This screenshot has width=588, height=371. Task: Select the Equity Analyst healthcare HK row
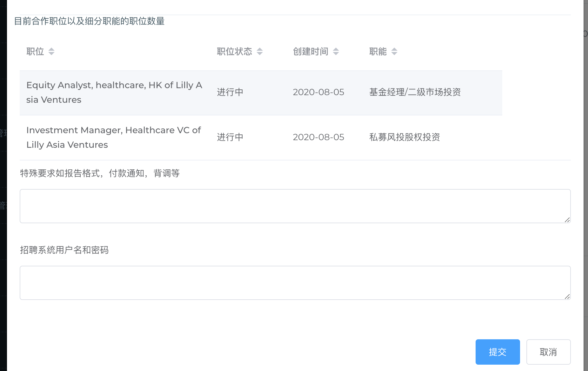coord(114,92)
